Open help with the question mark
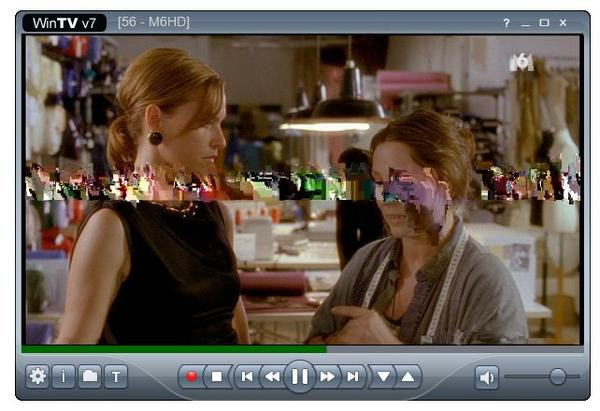Screen dimensions: 600x411 [506, 23]
